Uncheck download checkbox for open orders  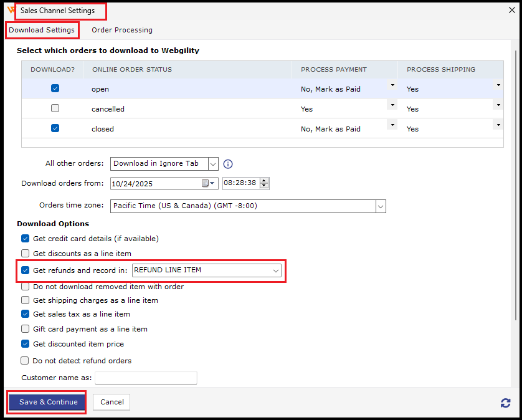55,88
